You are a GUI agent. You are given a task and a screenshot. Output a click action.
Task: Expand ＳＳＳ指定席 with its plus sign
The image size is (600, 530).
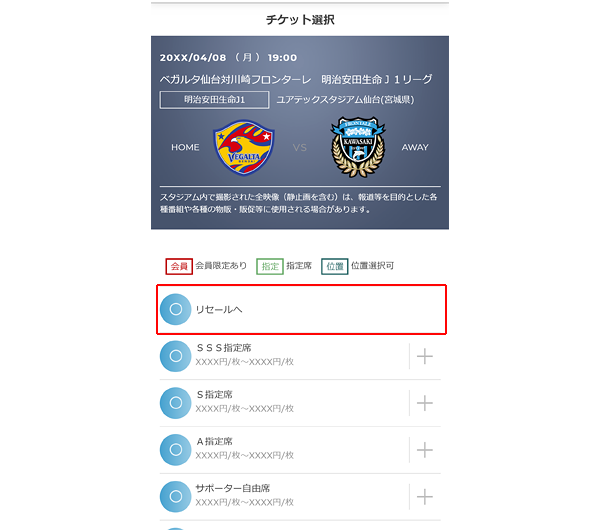point(425,356)
